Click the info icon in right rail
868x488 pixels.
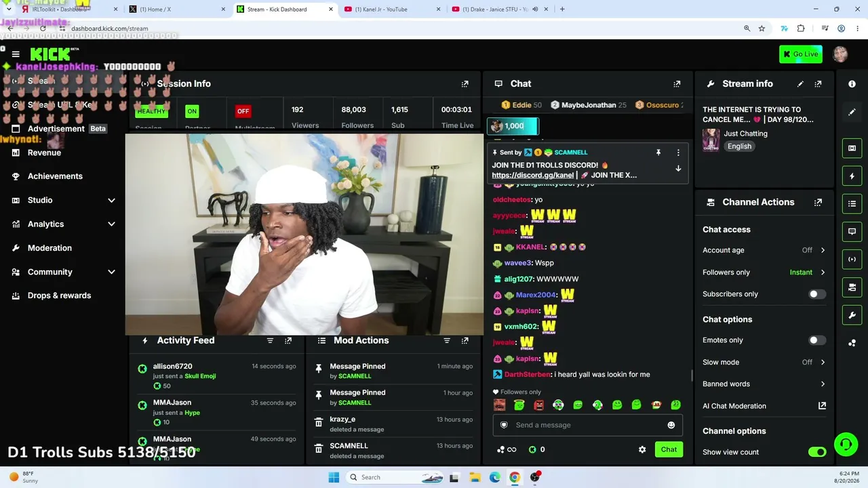[852, 84]
